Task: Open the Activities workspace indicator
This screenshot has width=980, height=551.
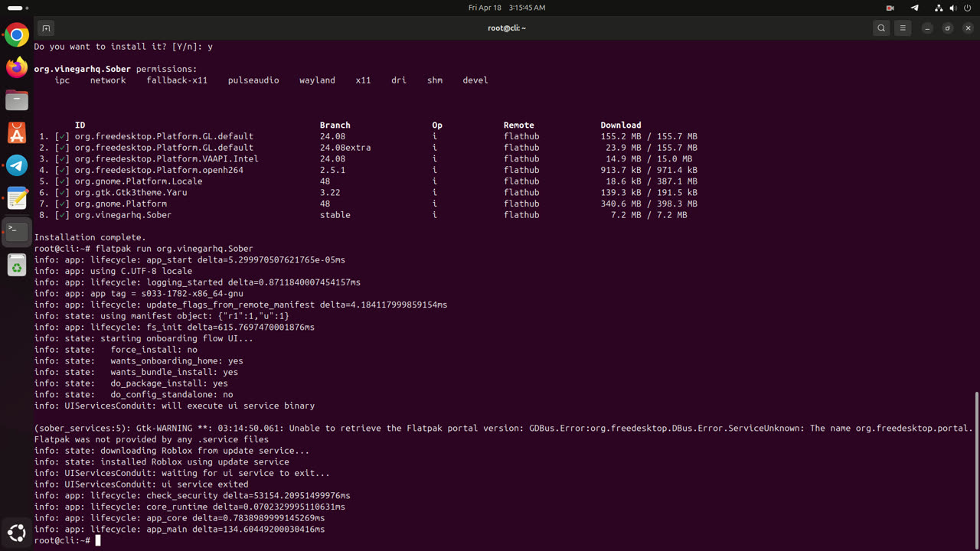Action: point(18,8)
